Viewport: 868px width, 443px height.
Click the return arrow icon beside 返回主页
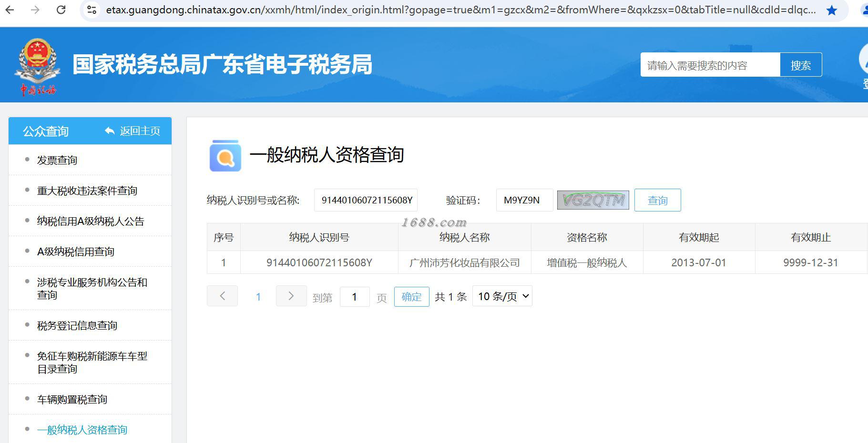[x=110, y=131]
